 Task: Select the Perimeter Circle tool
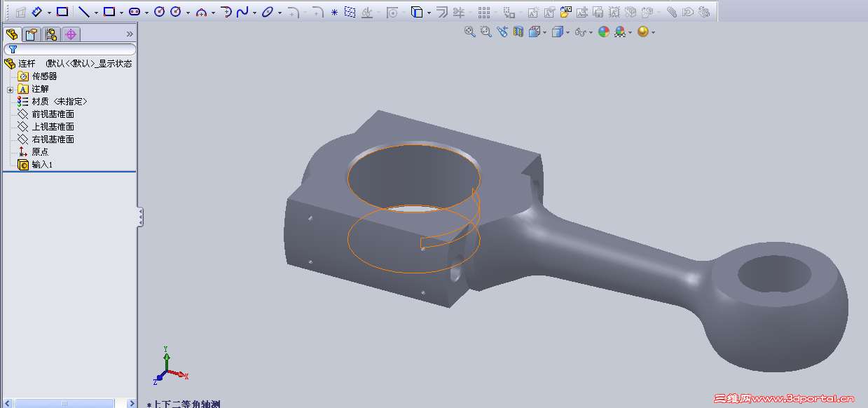click(176, 12)
